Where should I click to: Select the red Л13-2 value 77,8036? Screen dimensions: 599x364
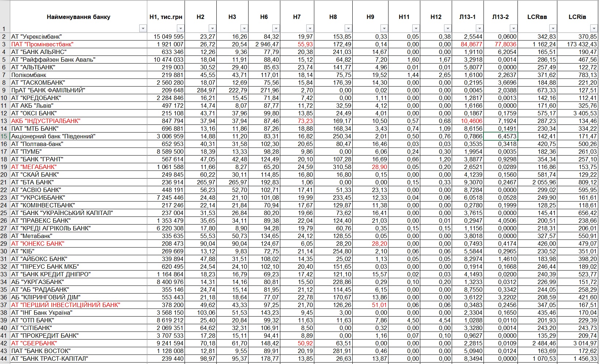tap(501, 44)
